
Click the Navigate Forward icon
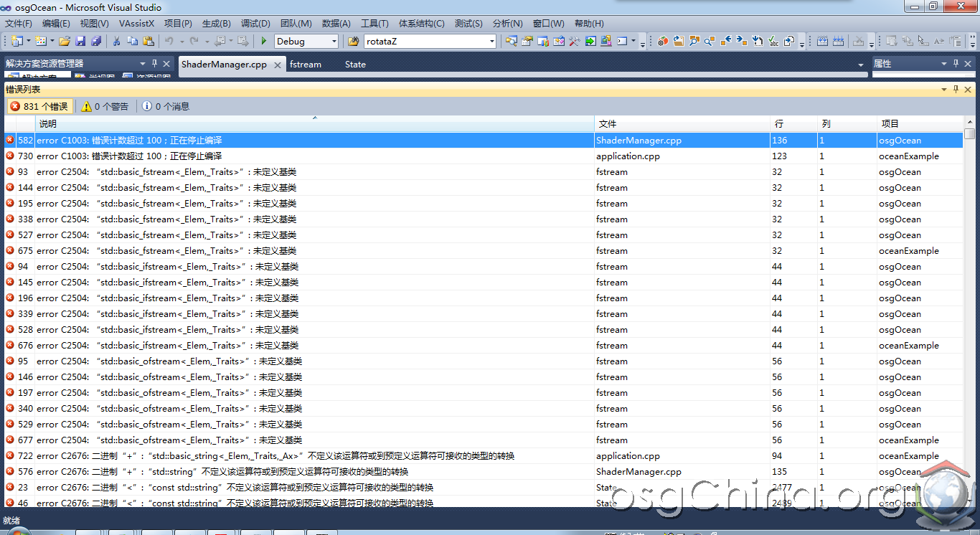(x=242, y=41)
